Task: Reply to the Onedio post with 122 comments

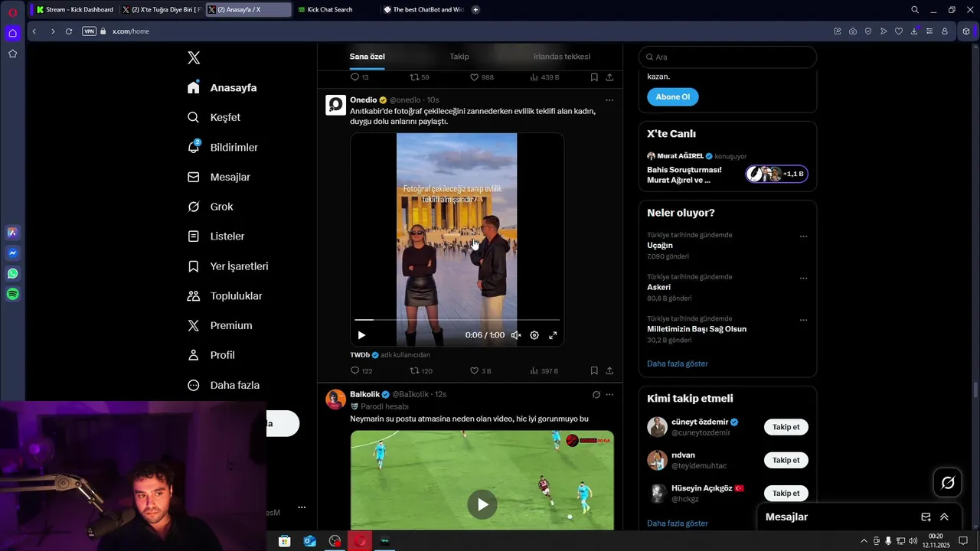Action: point(361,370)
